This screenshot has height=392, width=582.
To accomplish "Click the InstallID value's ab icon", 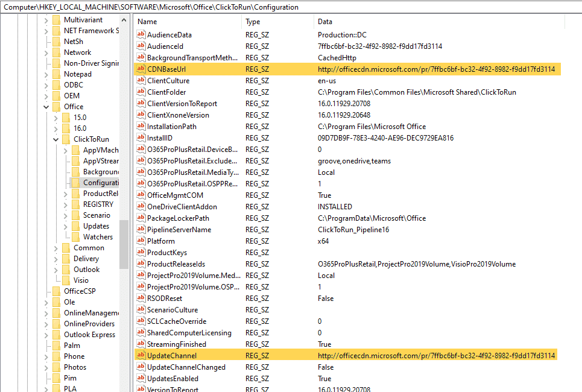I will [x=141, y=138].
